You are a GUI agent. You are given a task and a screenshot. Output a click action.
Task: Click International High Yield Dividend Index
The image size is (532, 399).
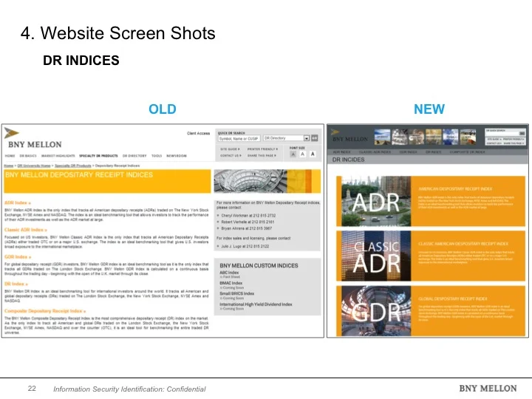tap(256, 304)
